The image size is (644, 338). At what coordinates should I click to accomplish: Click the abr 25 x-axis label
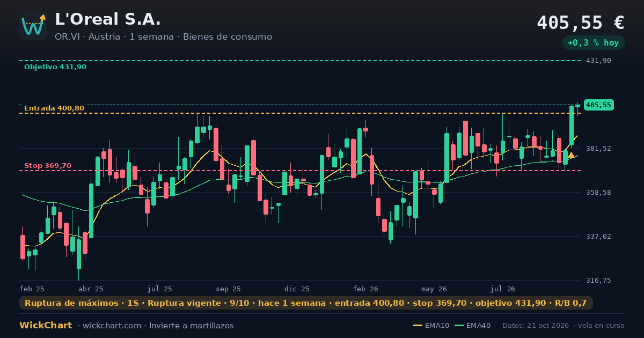tap(91, 289)
